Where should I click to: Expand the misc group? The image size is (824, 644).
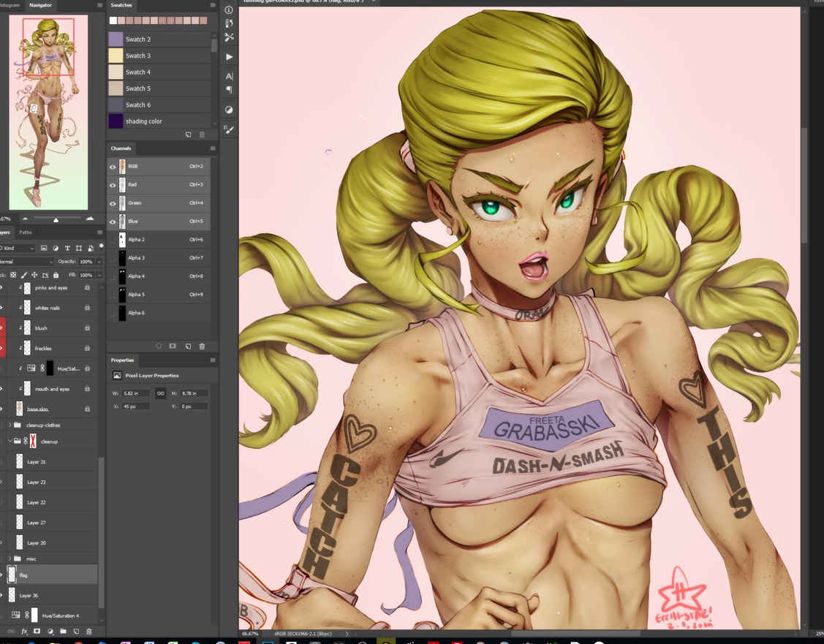point(10,558)
